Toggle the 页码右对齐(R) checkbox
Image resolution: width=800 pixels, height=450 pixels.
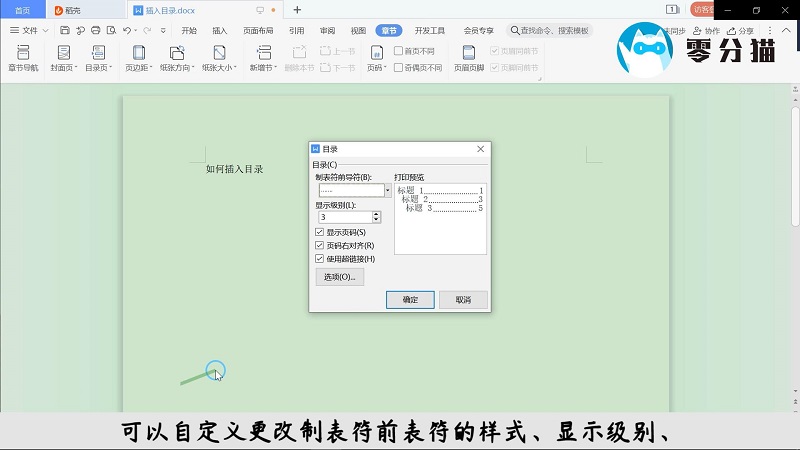coord(320,245)
